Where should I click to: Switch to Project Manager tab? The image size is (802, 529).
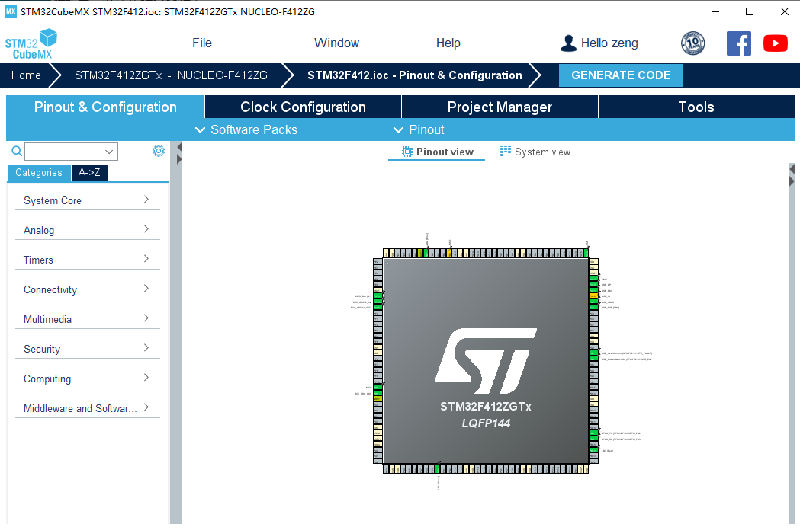500,107
